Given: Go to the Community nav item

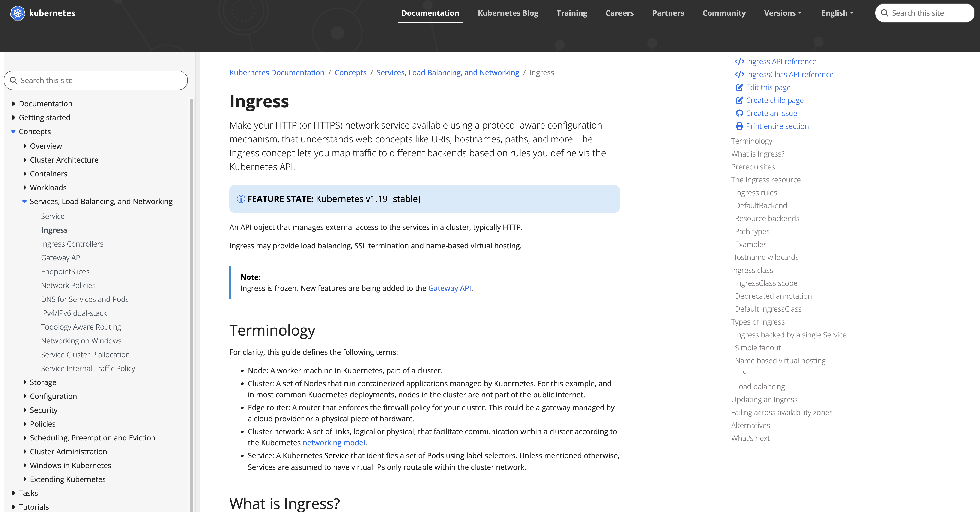Looking at the screenshot, I should coord(724,13).
